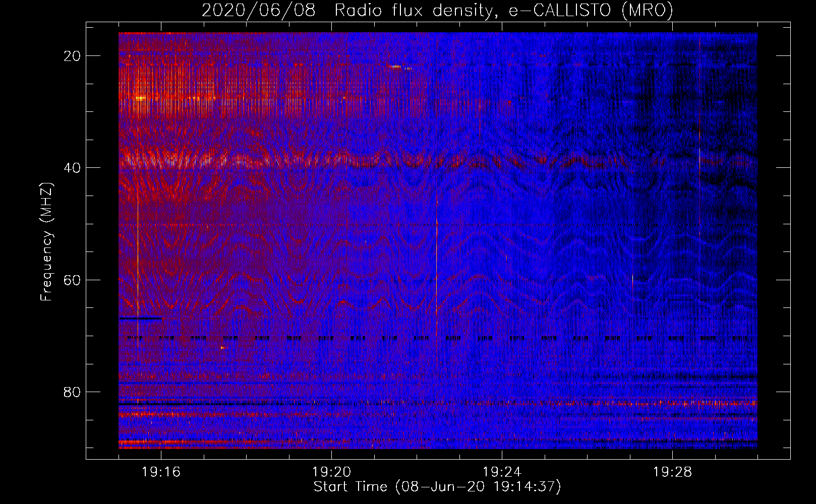Click the 20 frequency tick label
Viewport: 816px width, 504px height.
pyautogui.click(x=72, y=56)
